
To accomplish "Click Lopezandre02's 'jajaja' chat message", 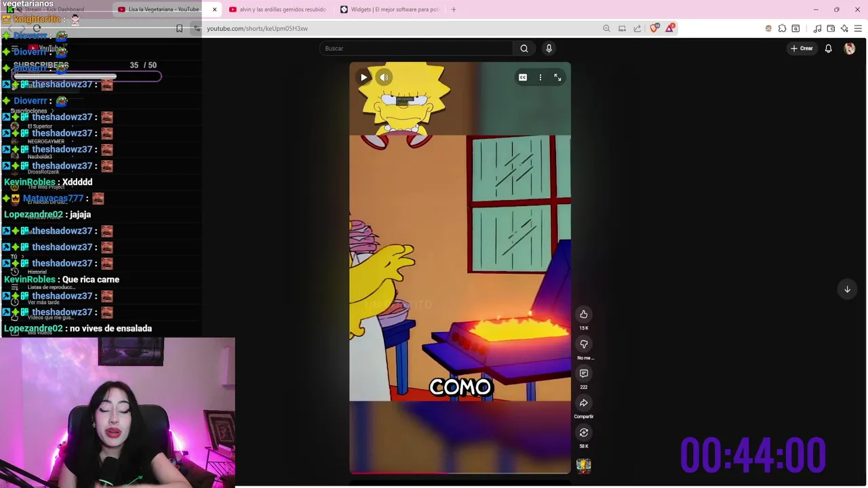I will click(x=80, y=214).
